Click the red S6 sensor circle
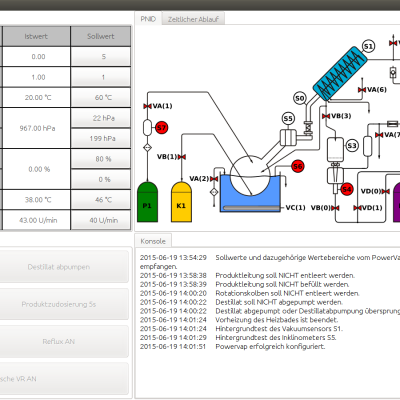The image size is (400, 400). (x=298, y=166)
